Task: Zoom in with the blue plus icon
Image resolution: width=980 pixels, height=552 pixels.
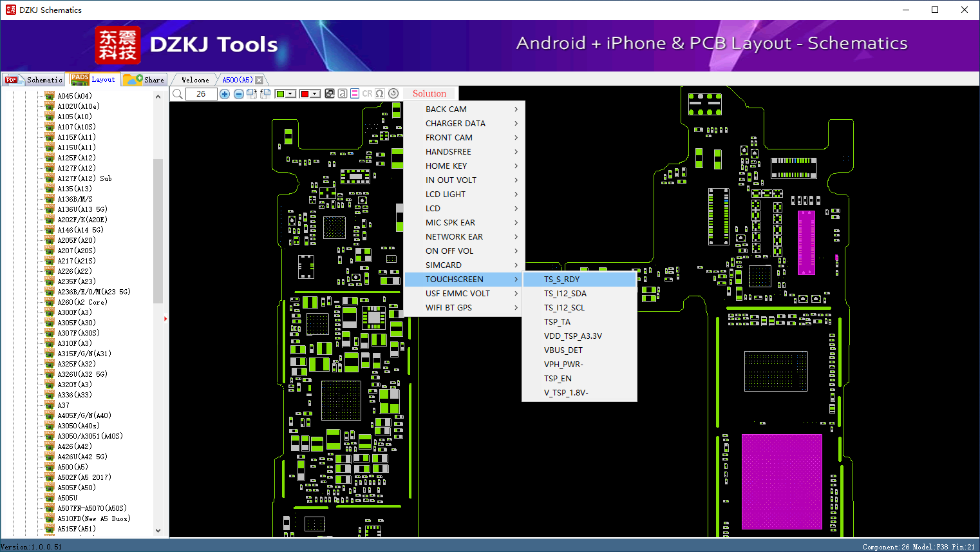Action: (x=225, y=94)
